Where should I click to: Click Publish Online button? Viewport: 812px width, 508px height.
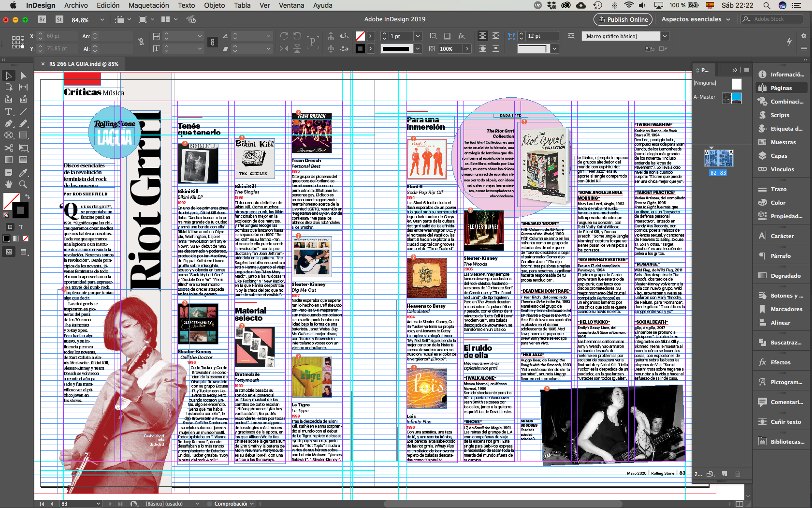pyautogui.click(x=623, y=19)
